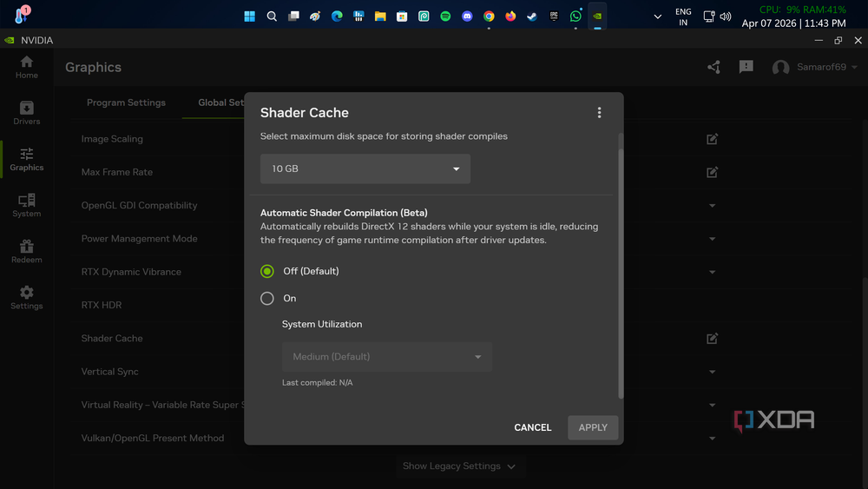Click the Shader Cache row edit icon

click(x=712, y=339)
